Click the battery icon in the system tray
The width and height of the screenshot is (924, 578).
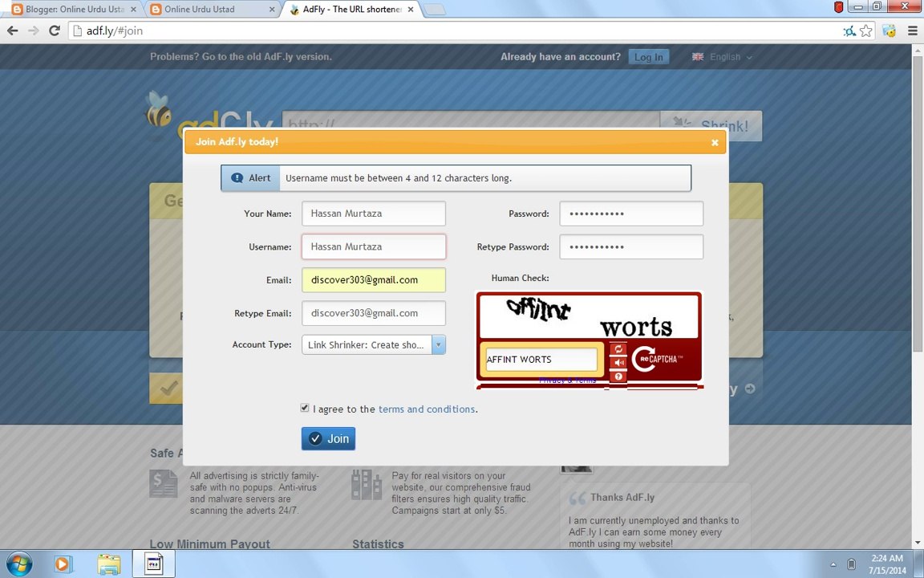point(851,564)
